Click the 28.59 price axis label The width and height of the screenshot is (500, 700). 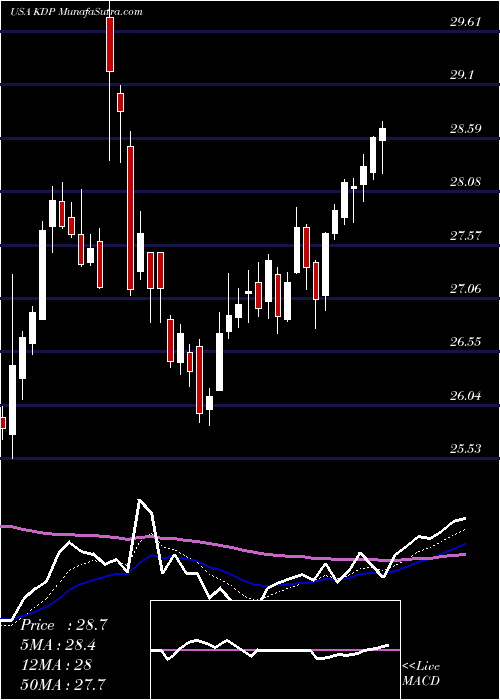tap(466, 129)
